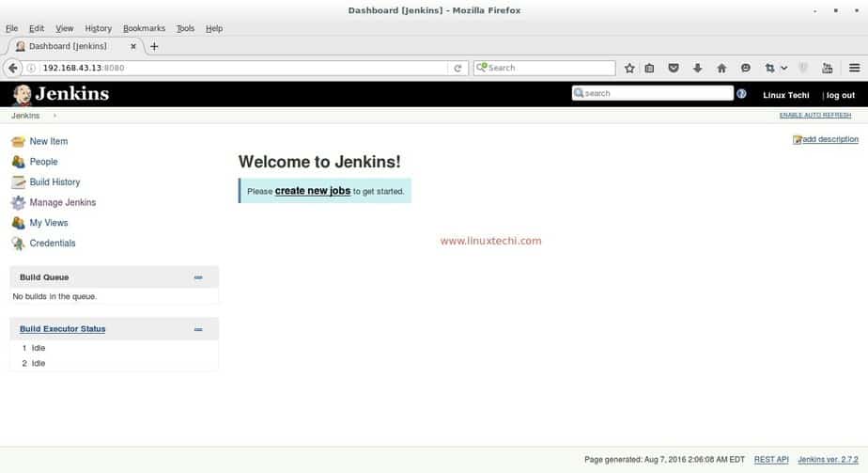
Task: Focus the Jenkins search box
Action: [653, 93]
